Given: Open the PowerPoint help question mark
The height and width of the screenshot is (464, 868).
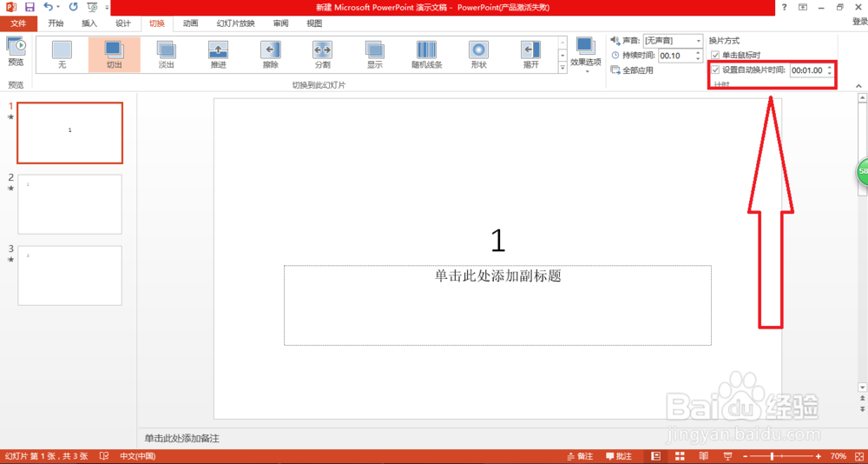Looking at the screenshot, I should tap(785, 7).
